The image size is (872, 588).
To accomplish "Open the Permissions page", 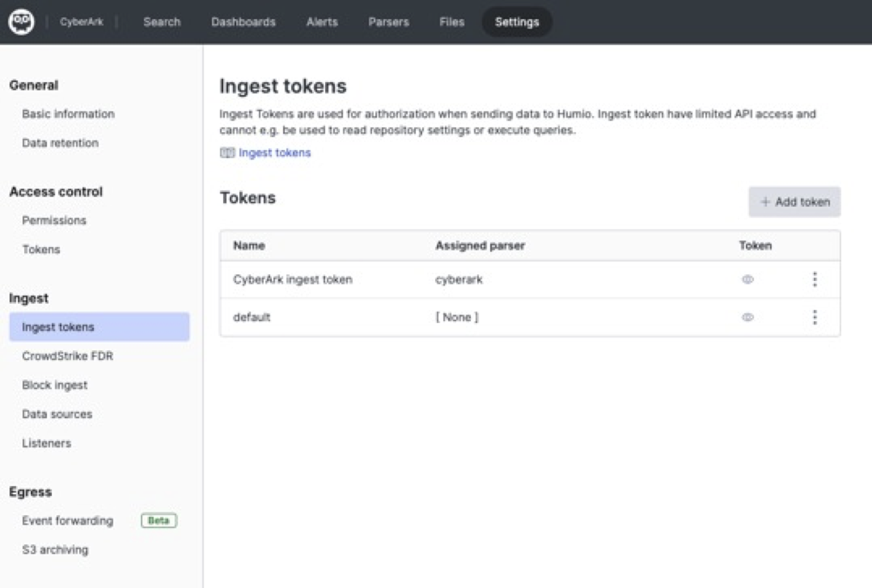I will coord(54,221).
